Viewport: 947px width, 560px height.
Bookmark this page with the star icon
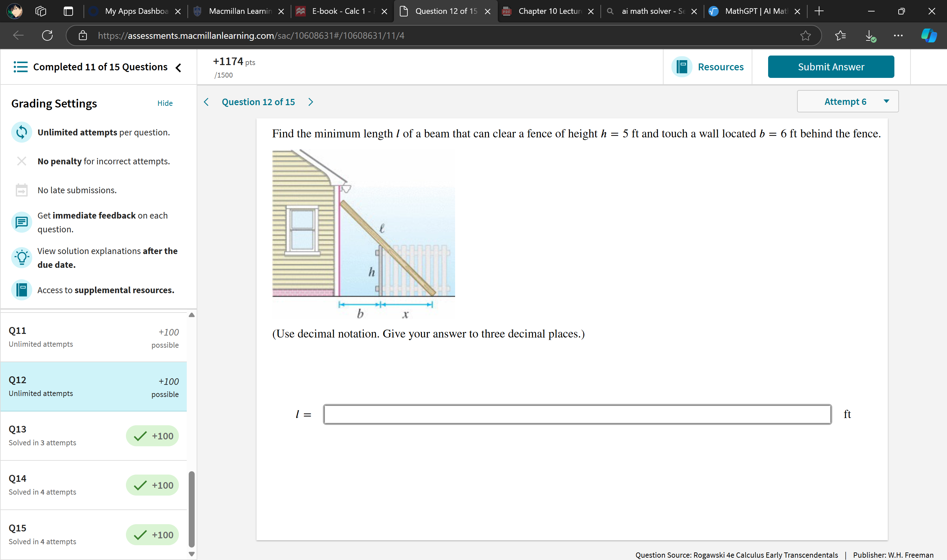pyautogui.click(x=806, y=35)
